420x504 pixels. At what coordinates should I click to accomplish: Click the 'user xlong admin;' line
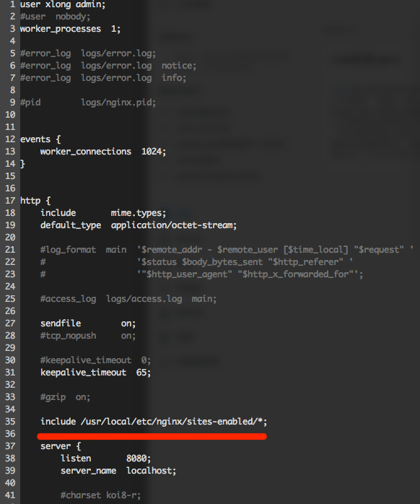63,4
